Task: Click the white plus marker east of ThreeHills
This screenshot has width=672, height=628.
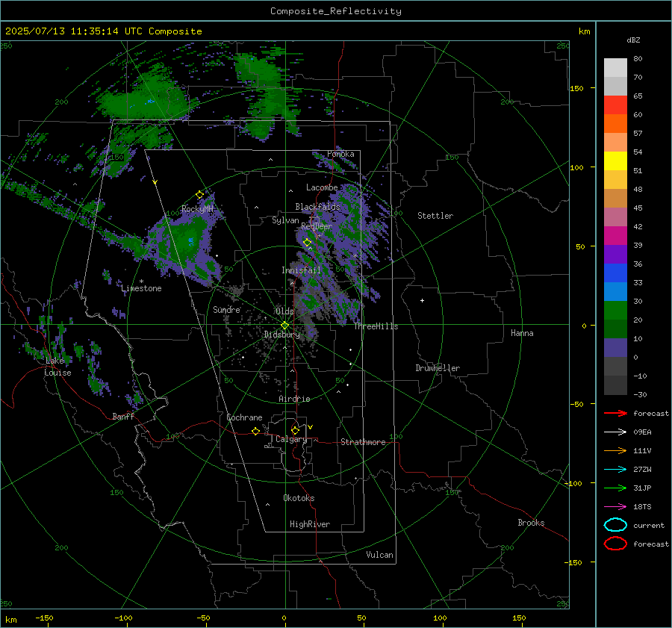Action: point(422,300)
